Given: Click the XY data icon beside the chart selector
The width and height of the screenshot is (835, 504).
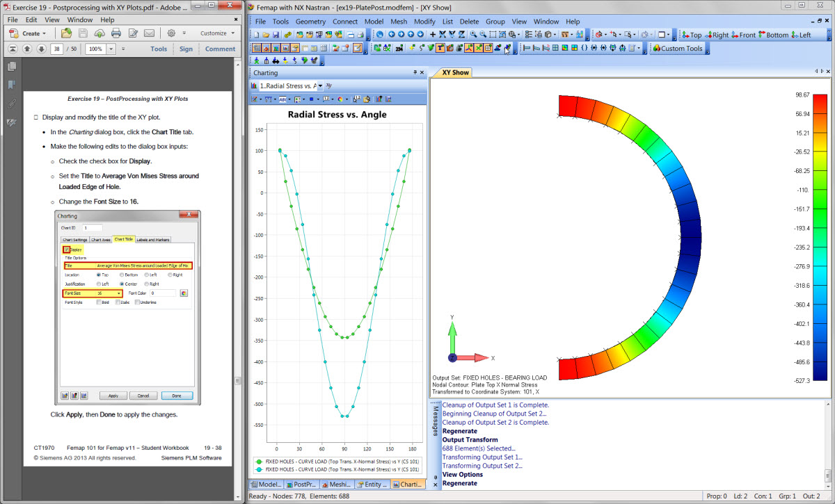Looking at the screenshot, I should click(328, 86).
